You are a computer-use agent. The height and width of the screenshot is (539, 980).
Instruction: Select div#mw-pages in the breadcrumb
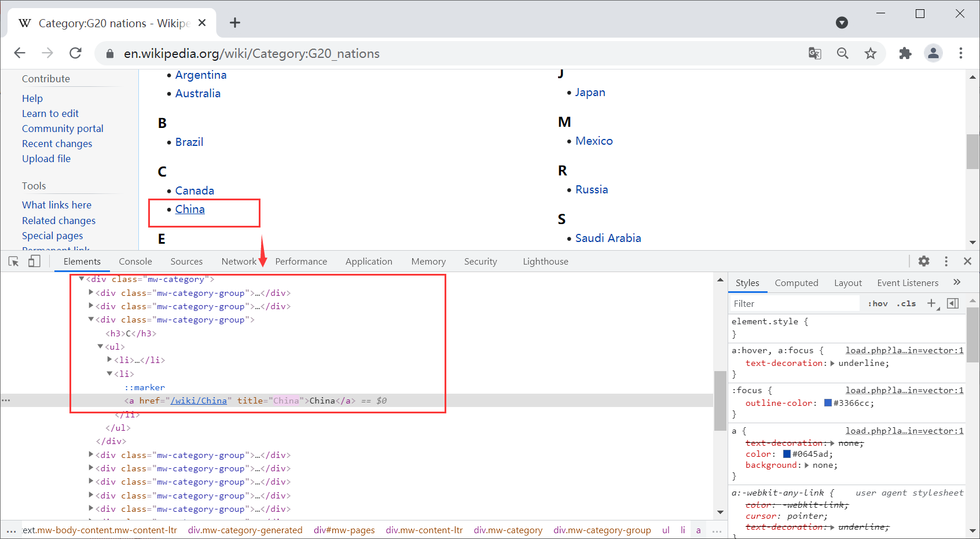point(344,530)
